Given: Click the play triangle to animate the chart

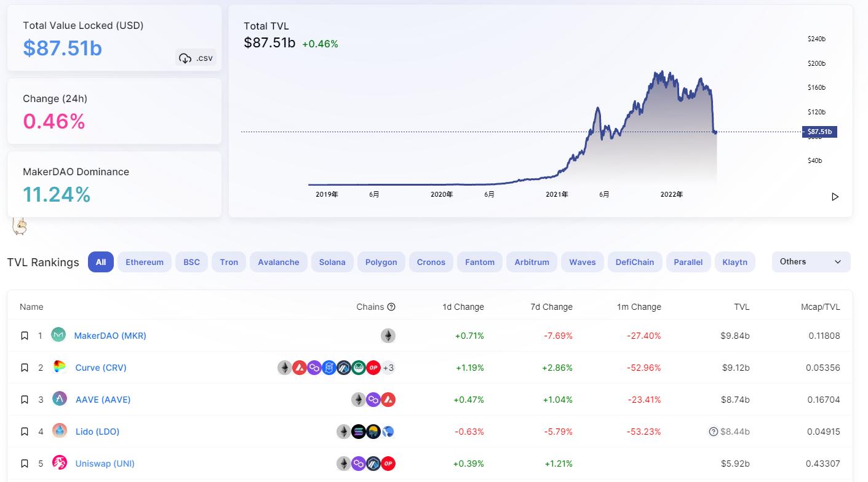Looking at the screenshot, I should pyautogui.click(x=835, y=196).
